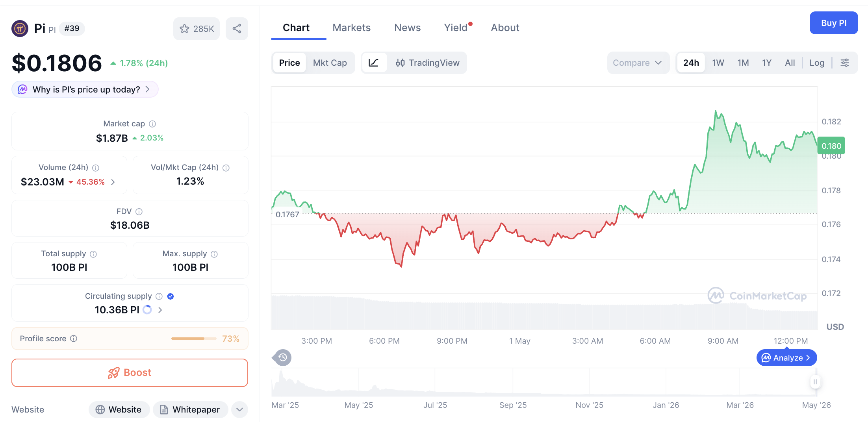Expand Volume (24h) details chevron

[x=113, y=182]
